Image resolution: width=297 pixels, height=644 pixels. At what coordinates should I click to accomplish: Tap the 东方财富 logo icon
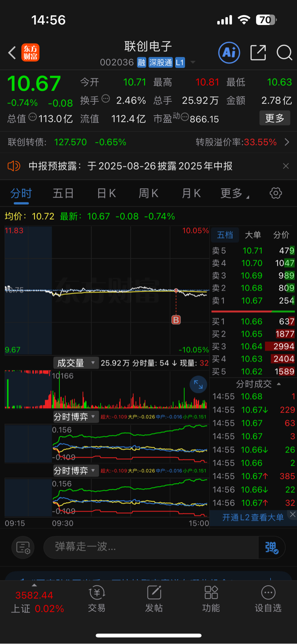30,53
